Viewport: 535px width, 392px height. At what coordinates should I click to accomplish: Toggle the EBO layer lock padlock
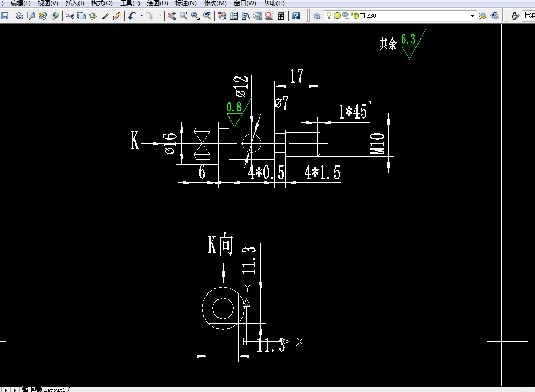point(355,15)
